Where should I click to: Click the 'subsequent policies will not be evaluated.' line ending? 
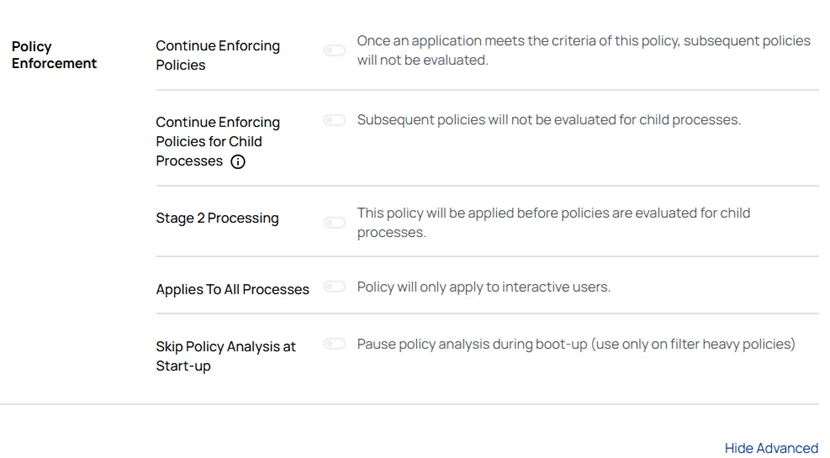422,60
